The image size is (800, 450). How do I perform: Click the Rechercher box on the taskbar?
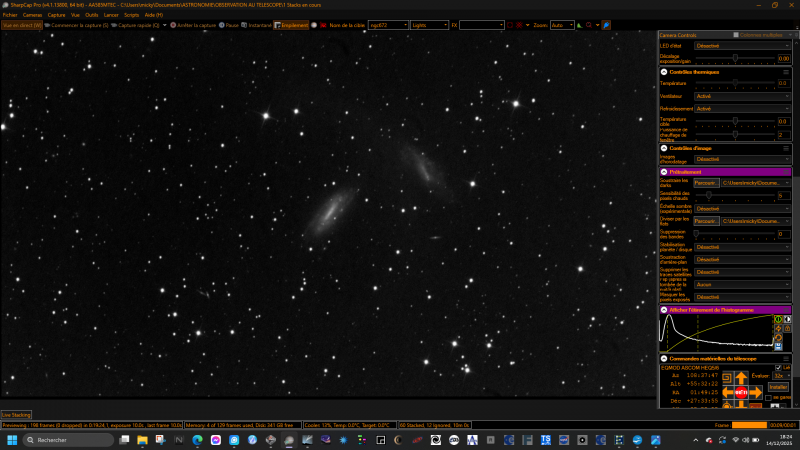coord(68,440)
